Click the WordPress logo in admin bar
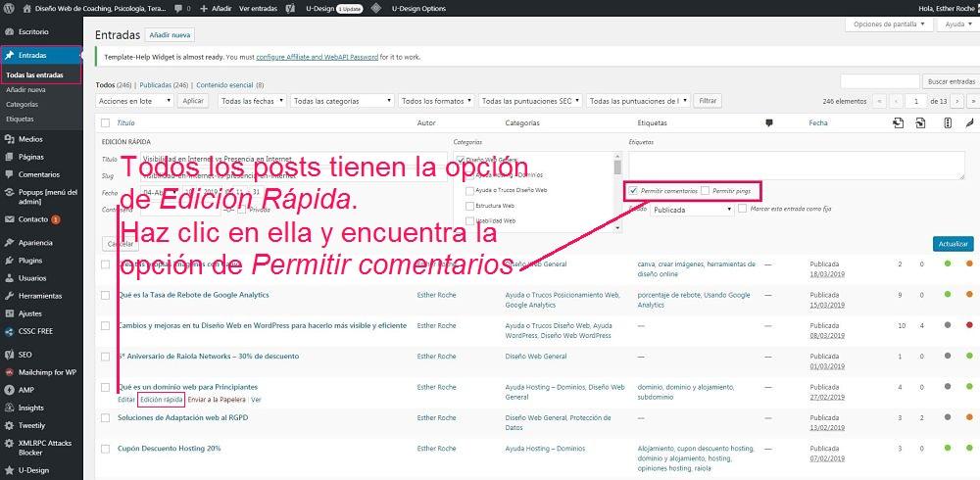This screenshot has height=480, width=980. [9, 9]
